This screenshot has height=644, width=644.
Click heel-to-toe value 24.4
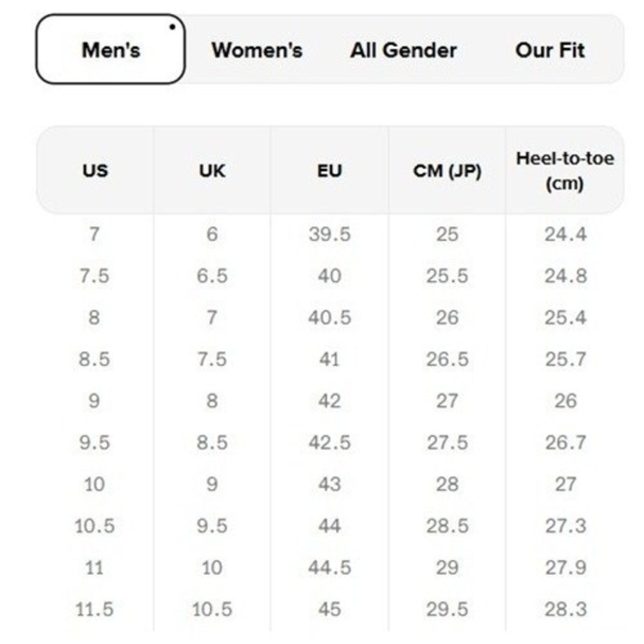565,234
